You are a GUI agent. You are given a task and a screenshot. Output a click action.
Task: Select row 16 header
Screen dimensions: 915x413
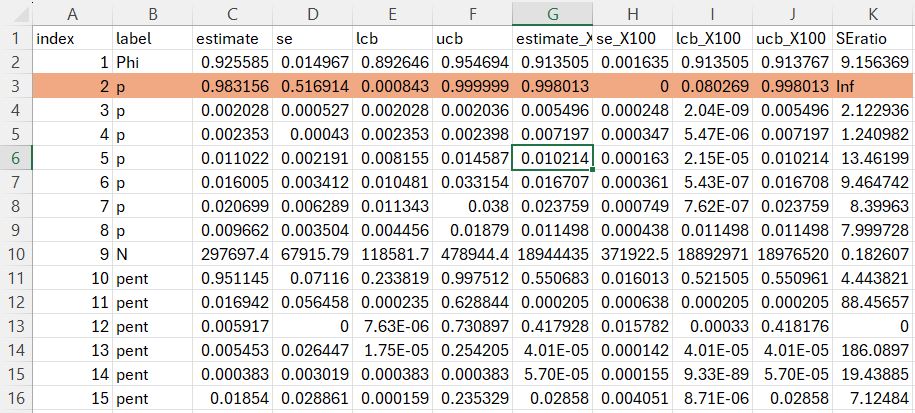coord(16,398)
